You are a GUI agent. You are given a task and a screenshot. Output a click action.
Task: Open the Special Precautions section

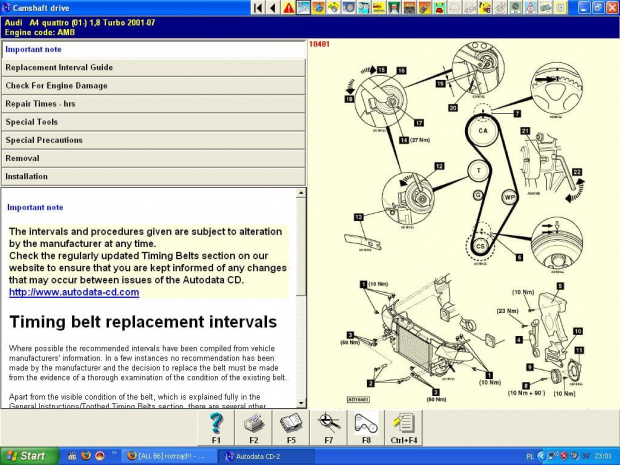153,140
